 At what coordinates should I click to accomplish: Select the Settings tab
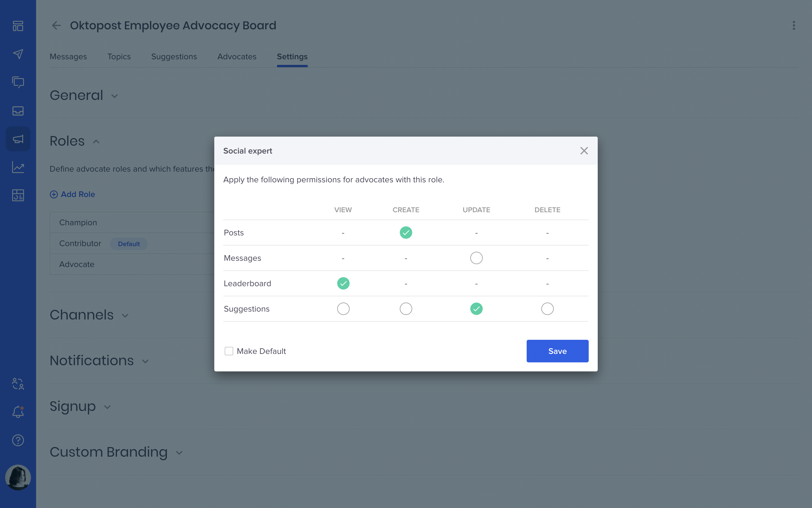pos(292,56)
